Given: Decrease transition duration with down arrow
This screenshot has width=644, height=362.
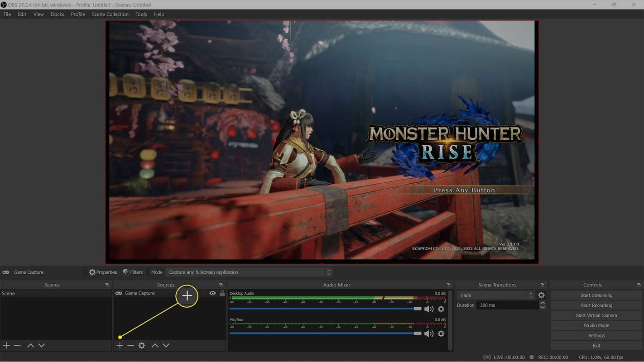Looking at the screenshot, I should point(543,308).
